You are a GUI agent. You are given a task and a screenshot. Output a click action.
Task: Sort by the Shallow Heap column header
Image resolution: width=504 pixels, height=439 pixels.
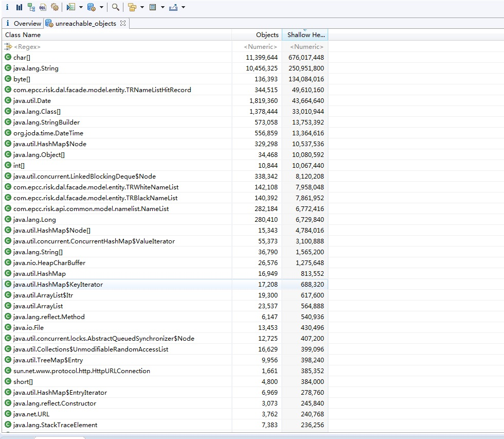click(x=304, y=34)
